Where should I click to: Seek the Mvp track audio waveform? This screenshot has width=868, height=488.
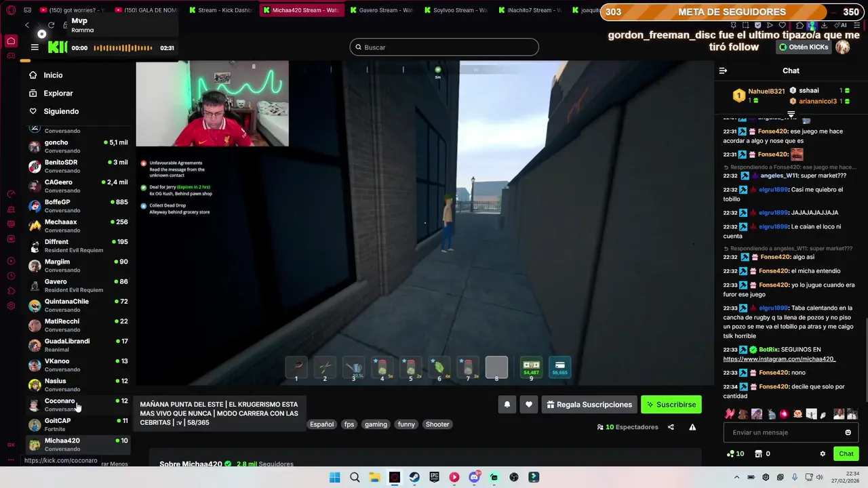(x=123, y=48)
